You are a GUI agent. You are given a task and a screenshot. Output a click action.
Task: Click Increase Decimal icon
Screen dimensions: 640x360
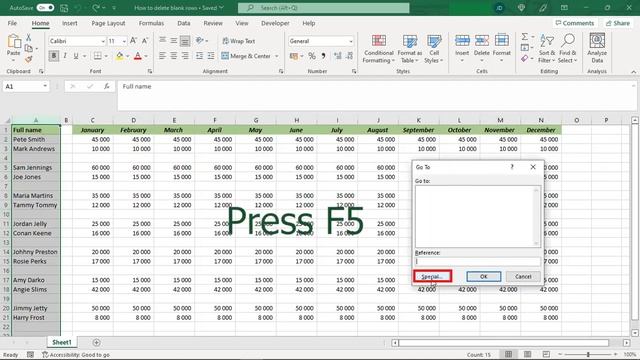tap(338, 56)
